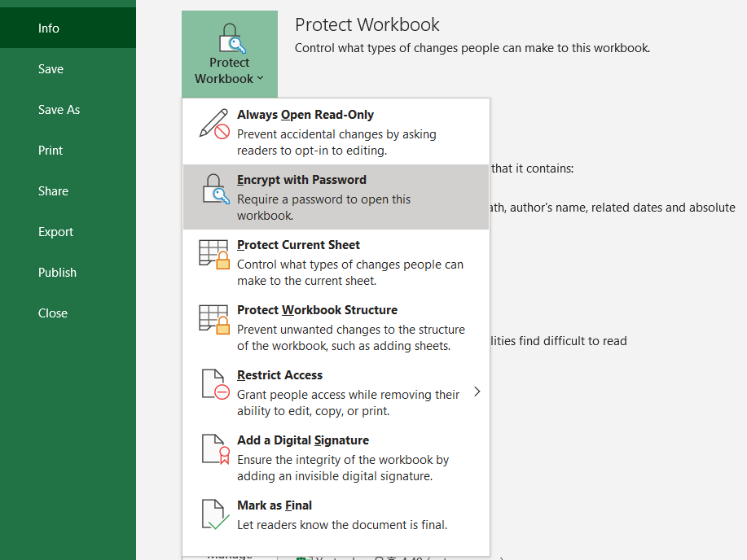This screenshot has width=747, height=560.
Task: Expand the Restrict Access submenu arrow
Action: click(x=477, y=392)
